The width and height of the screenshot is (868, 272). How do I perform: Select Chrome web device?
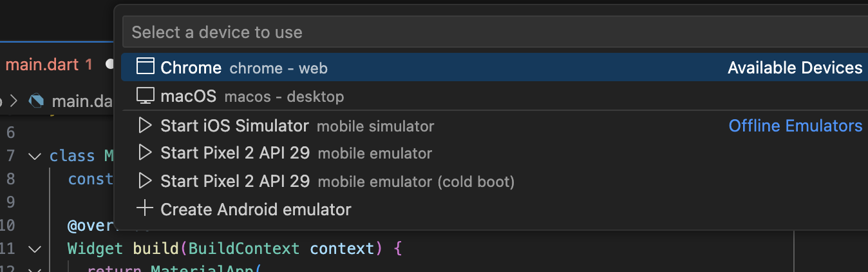tap(494, 67)
